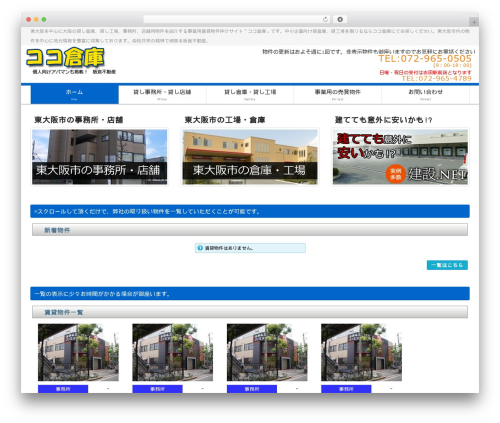Open 事業用の売買物件 menu item
This screenshot has width=500, height=423.
[x=338, y=94]
